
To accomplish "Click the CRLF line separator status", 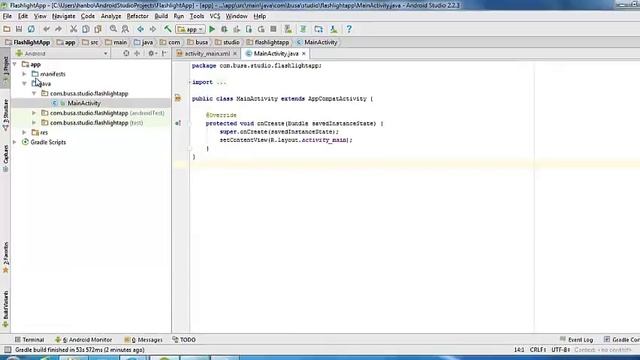I will [538, 350].
